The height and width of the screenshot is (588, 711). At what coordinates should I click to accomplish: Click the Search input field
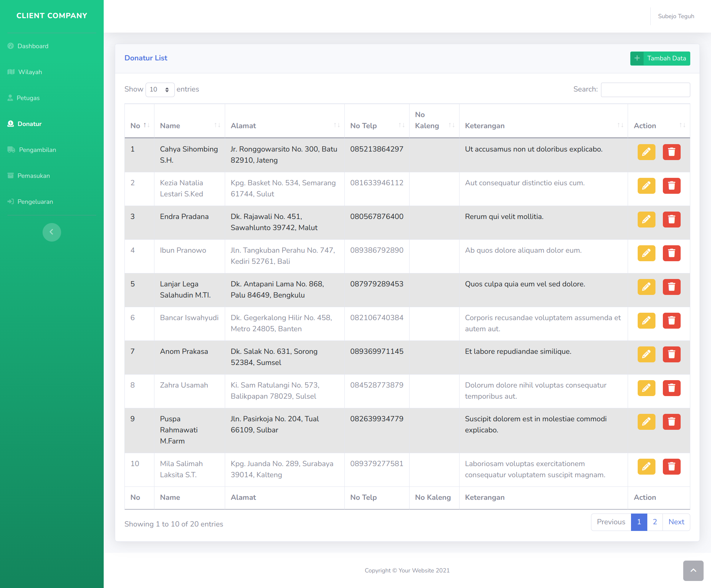coord(645,90)
